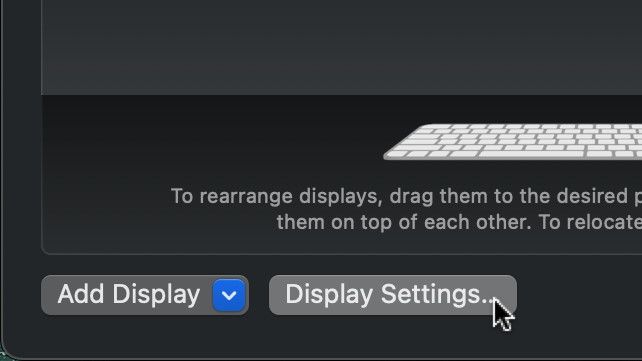The height and width of the screenshot is (361, 642).
Task: Click the word 'drag' in instruction text
Action: coord(411,197)
